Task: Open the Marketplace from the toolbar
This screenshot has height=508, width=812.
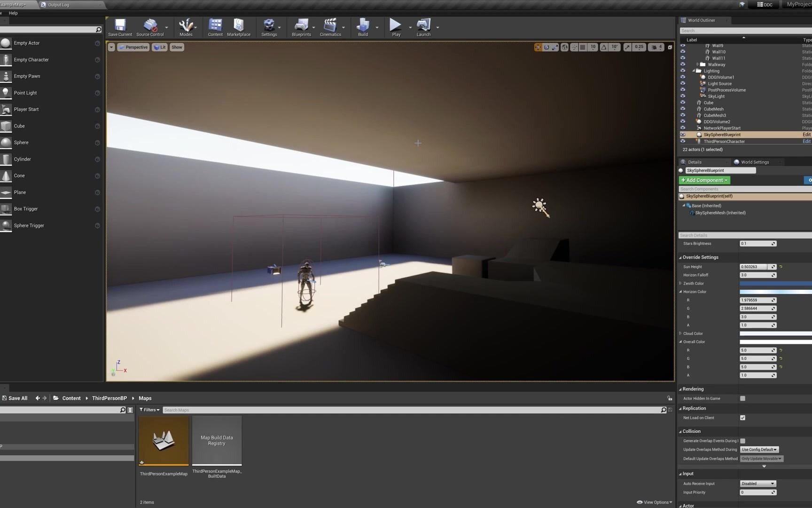Action: coord(239,27)
